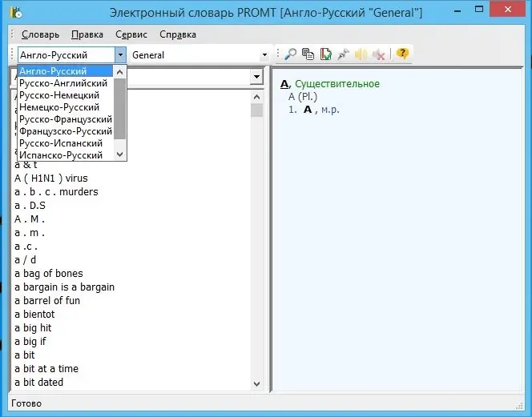
Task: Select 'a bit dated' entry
Action: coord(39,382)
